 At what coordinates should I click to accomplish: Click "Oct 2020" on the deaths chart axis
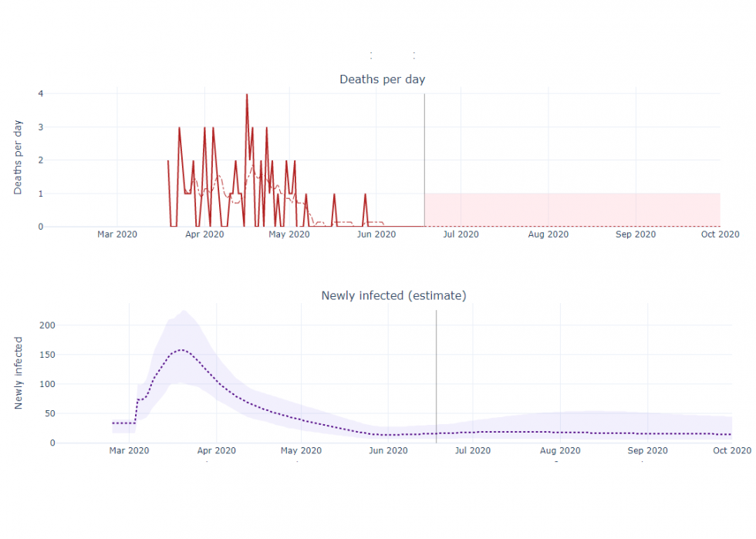pyautogui.click(x=720, y=234)
